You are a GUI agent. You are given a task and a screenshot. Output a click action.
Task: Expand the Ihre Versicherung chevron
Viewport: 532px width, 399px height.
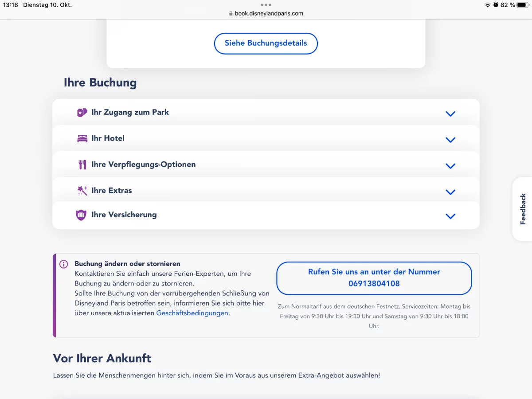tap(450, 216)
